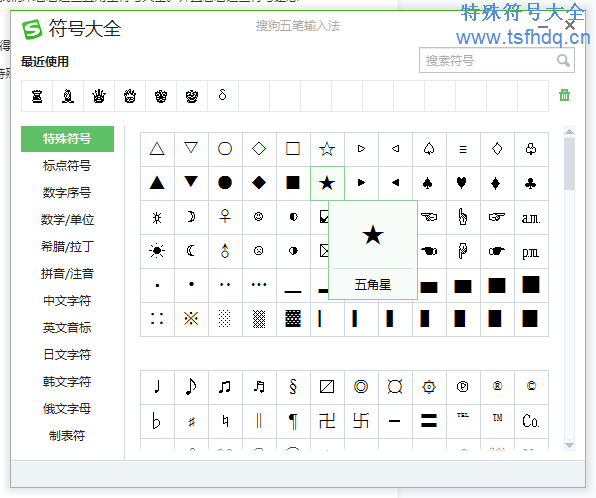This screenshot has width=596, height=498.
Task: Click the search magnifier icon
Action: [563, 60]
